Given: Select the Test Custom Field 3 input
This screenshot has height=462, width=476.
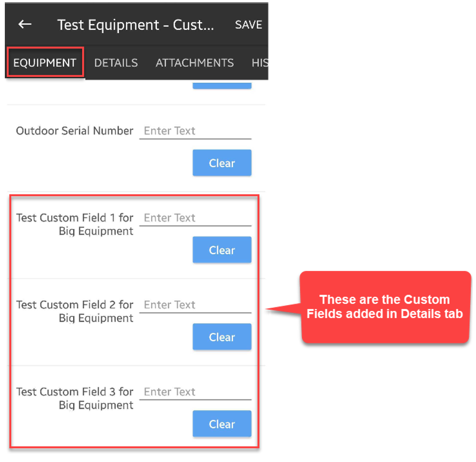Looking at the screenshot, I should point(195,392).
